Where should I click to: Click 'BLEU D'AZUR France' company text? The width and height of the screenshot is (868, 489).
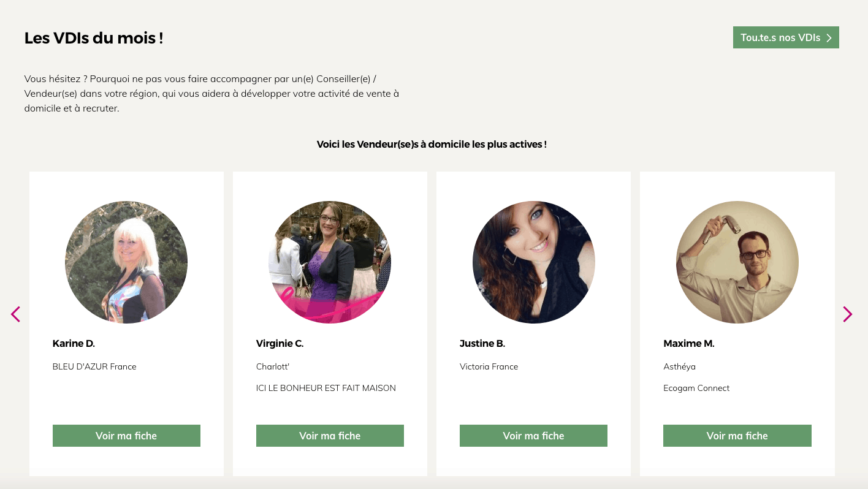coord(94,367)
